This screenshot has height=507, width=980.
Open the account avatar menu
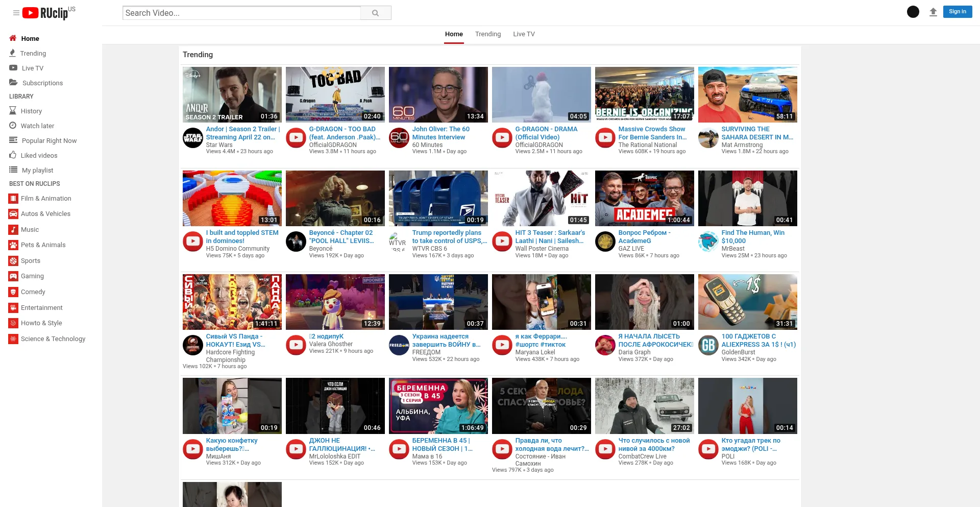pos(913,11)
